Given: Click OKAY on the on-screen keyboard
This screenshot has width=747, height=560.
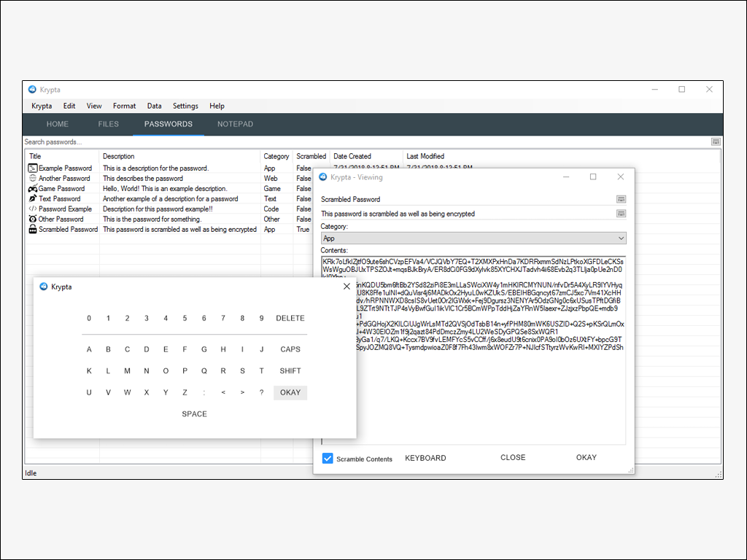Looking at the screenshot, I should (290, 392).
